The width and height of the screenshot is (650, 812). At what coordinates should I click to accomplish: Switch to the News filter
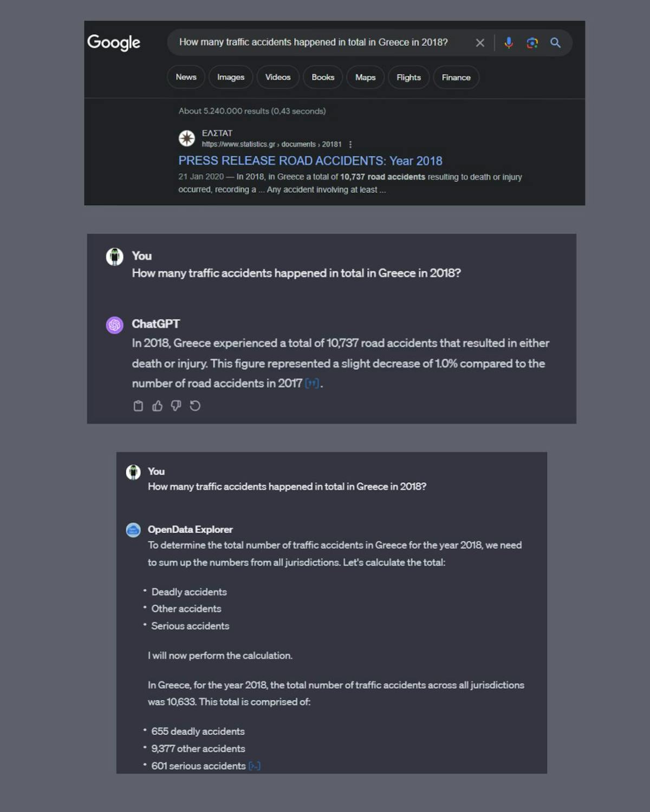[186, 77]
